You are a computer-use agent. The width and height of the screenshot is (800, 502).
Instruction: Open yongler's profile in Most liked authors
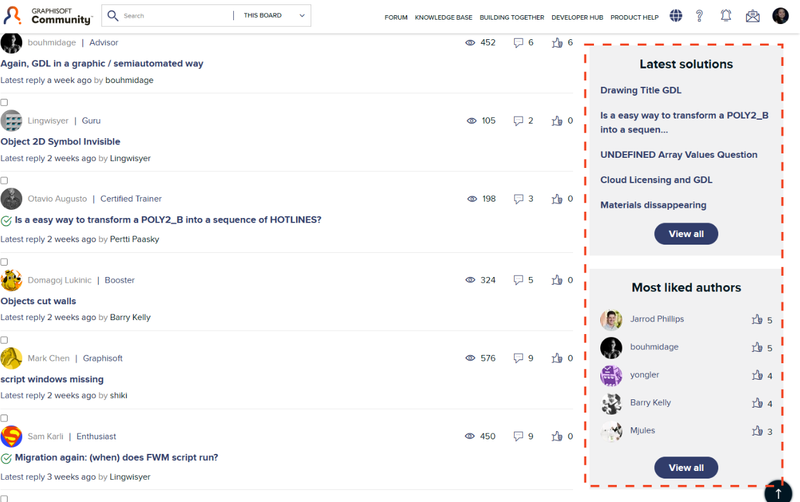(x=644, y=374)
